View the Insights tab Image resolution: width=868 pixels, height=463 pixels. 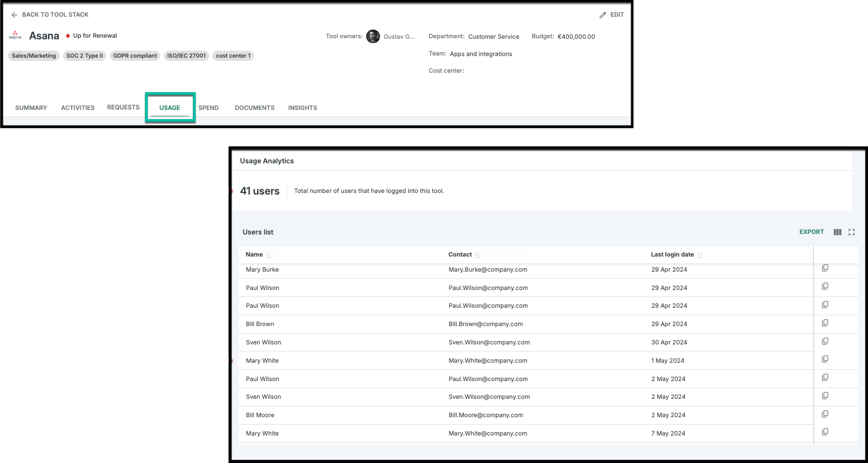pos(302,108)
